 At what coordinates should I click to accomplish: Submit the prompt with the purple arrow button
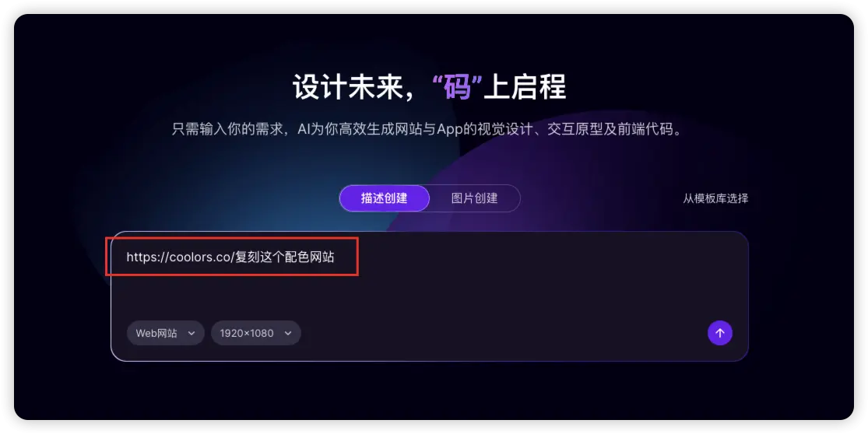pos(719,333)
